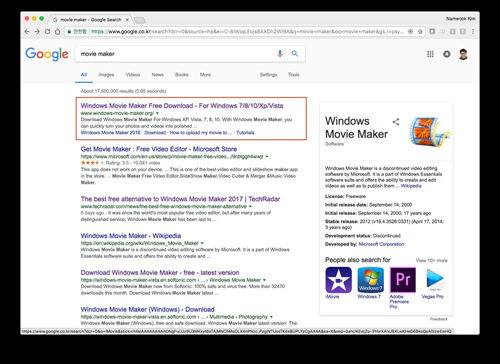Expand the microsoft.com result options arrow
This screenshot has height=364, width=500.
267,156
